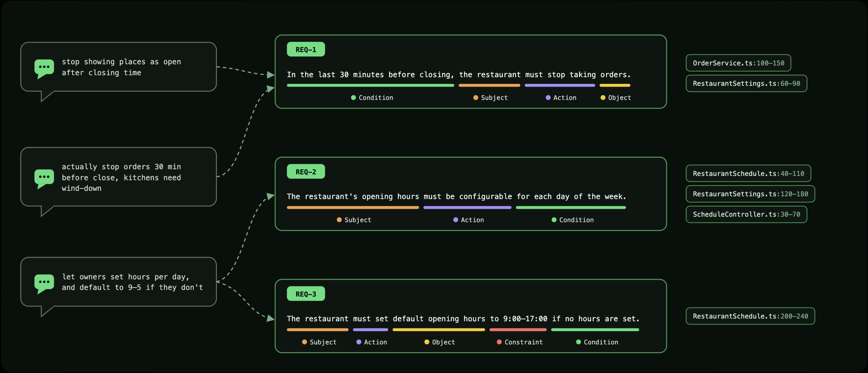868x373 pixels.
Task: Click the purple Action dot in REQ-2
Action: tap(455, 220)
